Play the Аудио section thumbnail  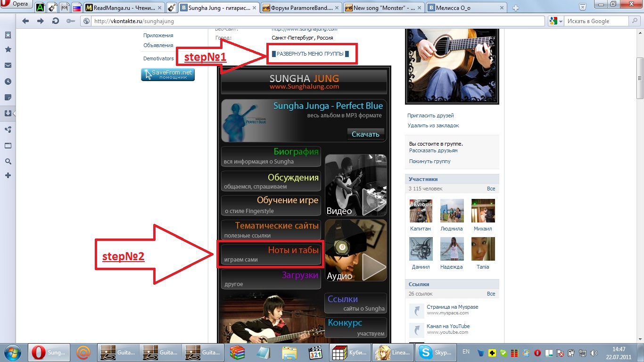(356, 250)
